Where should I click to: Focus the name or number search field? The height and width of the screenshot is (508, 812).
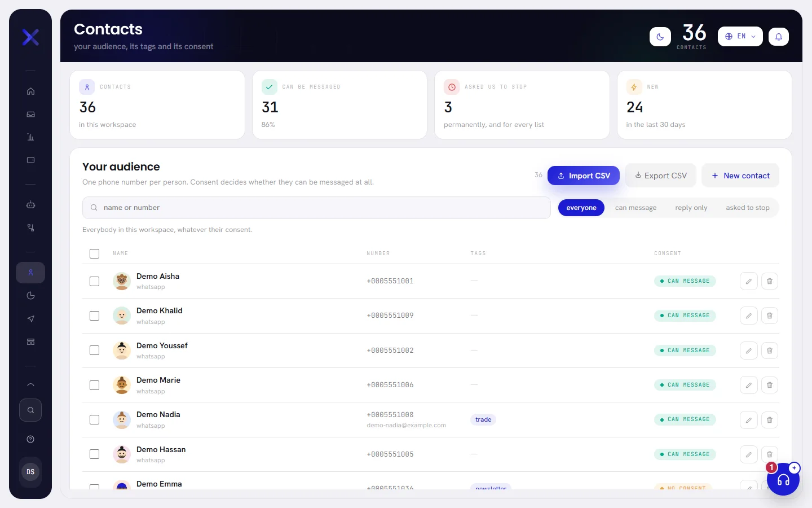316,208
